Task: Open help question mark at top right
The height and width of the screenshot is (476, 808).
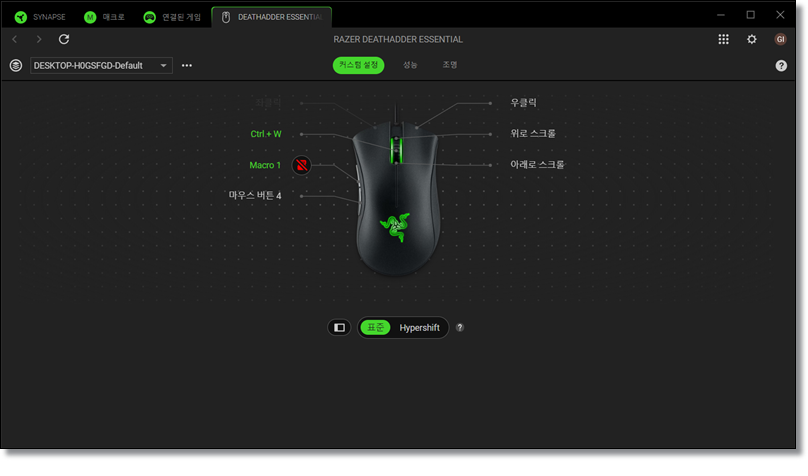Action: tap(781, 65)
